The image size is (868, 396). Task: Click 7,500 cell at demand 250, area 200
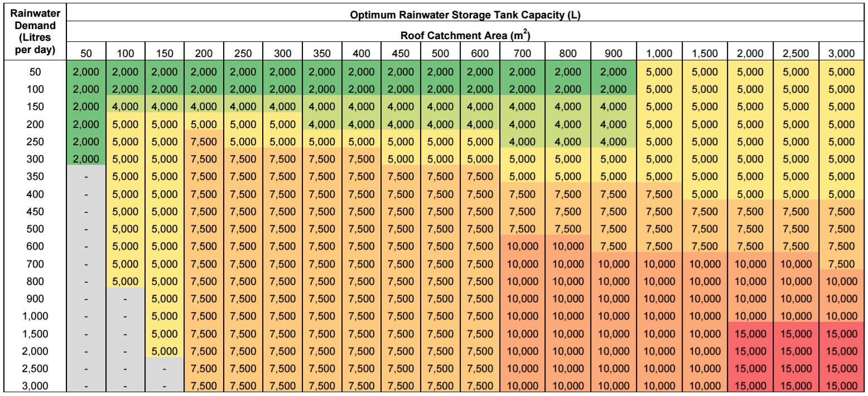click(x=204, y=142)
